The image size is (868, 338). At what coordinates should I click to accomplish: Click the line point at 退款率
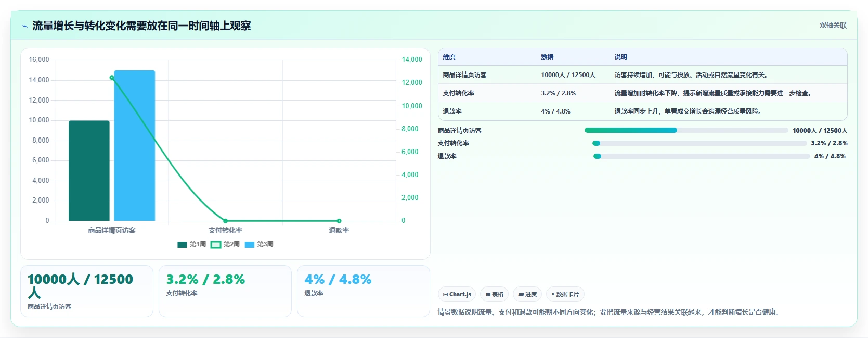click(x=339, y=221)
